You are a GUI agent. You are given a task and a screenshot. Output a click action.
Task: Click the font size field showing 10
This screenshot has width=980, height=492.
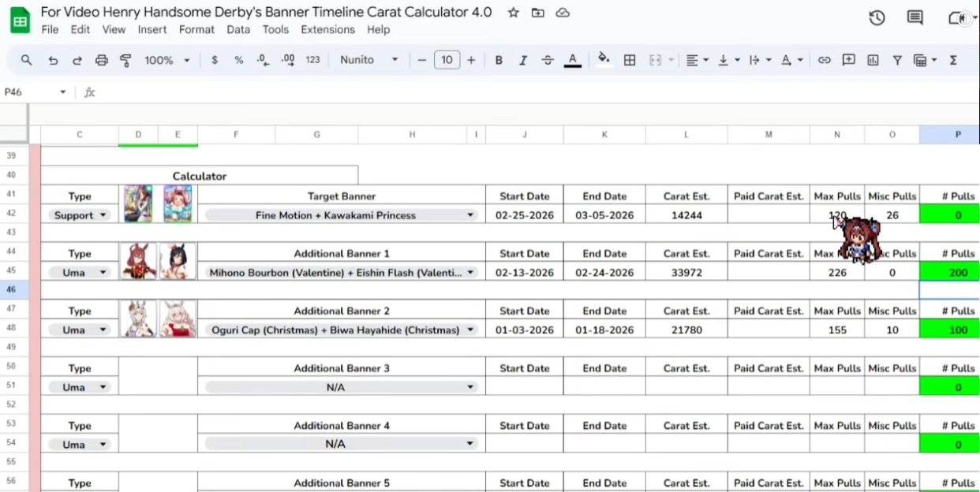coord(447,60)
